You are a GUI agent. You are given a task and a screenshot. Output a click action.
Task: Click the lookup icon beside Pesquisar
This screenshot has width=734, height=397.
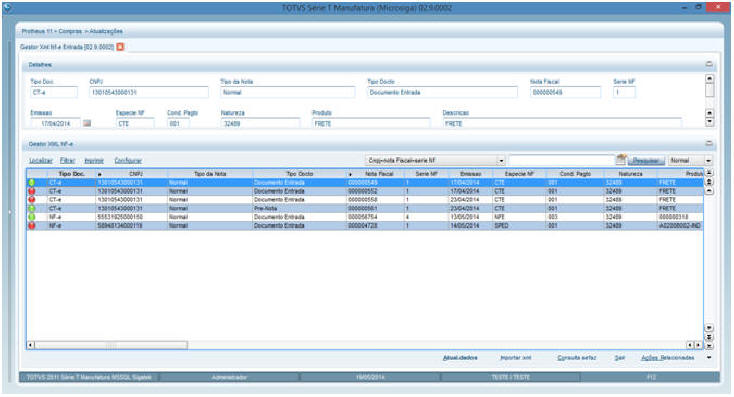point(621,160)
